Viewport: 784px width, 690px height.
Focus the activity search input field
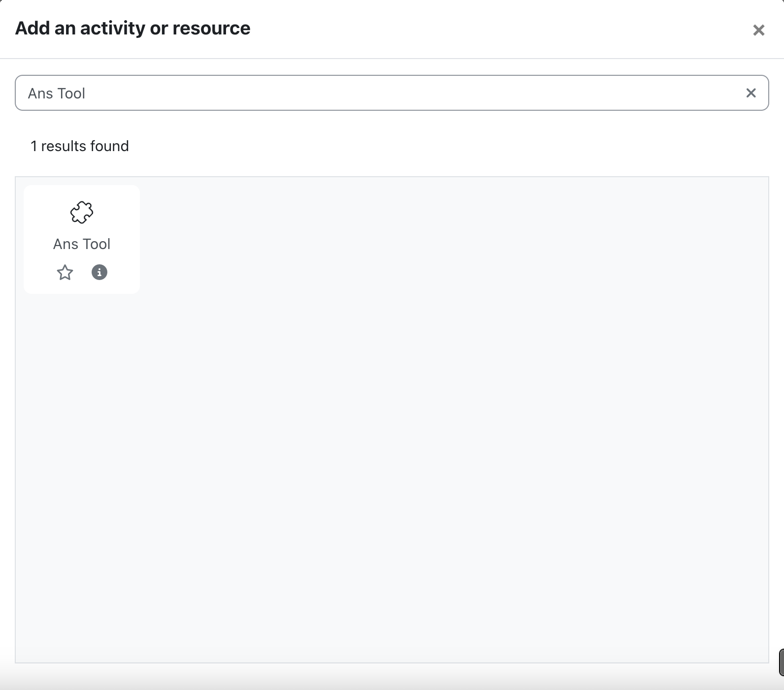coord(392,93)
